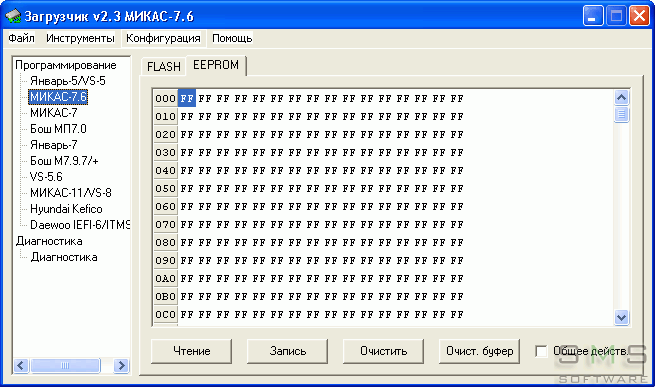Select Январь-5/VS-5 in the tree
655x387 pixels.
click(68, 81)
